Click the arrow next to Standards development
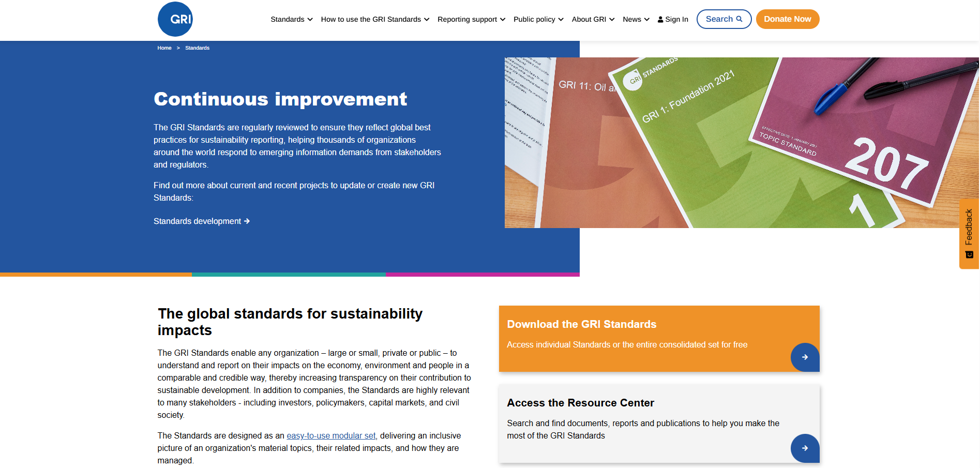Screen dimensions: 980x468 (x=247, y=221)
